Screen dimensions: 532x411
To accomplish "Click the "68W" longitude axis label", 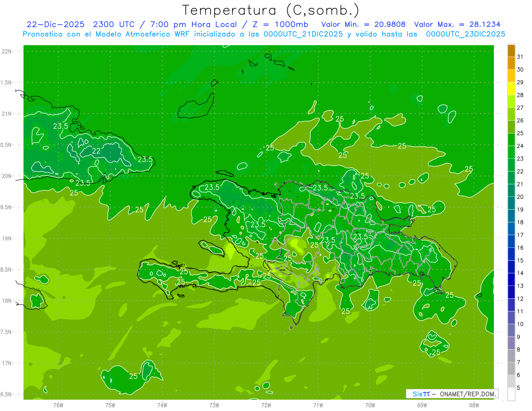I will 474,405.
